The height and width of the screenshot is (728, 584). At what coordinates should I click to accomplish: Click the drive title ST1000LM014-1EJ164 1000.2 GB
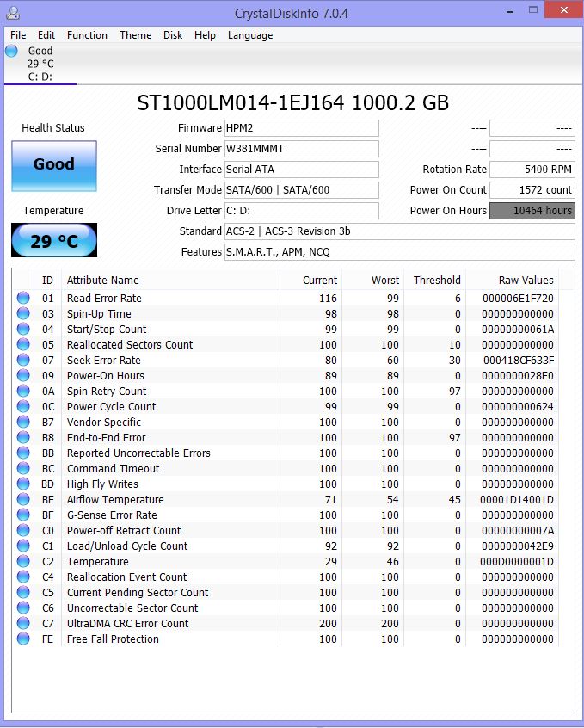[x=293, y=102]
